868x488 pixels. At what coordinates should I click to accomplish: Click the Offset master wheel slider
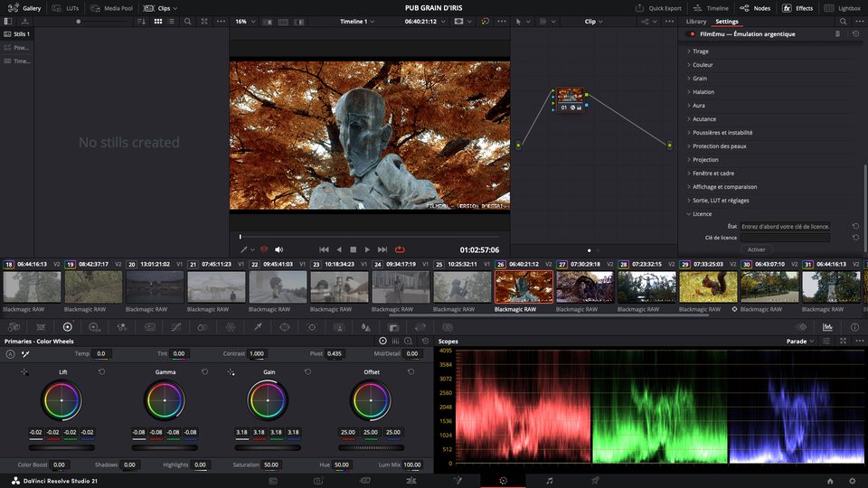(x=371, y=447)
